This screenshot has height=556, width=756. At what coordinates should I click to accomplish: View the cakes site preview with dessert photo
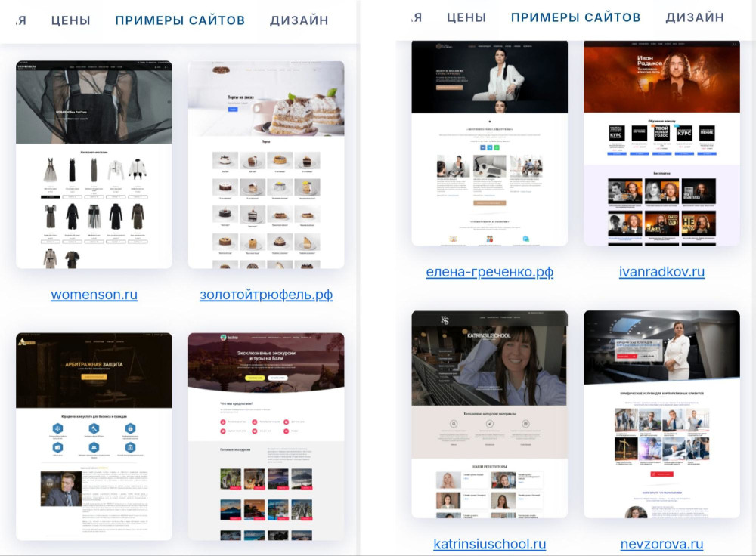click(266, 164)
